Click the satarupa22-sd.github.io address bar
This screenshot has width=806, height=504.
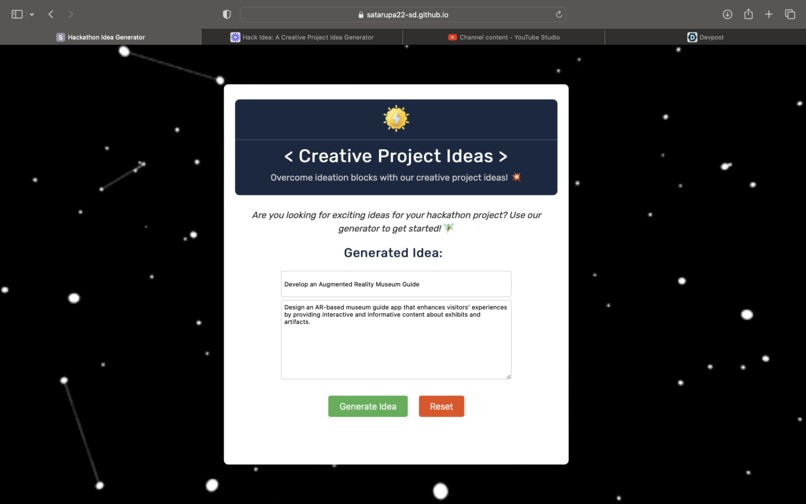click(x=403, y=14)
